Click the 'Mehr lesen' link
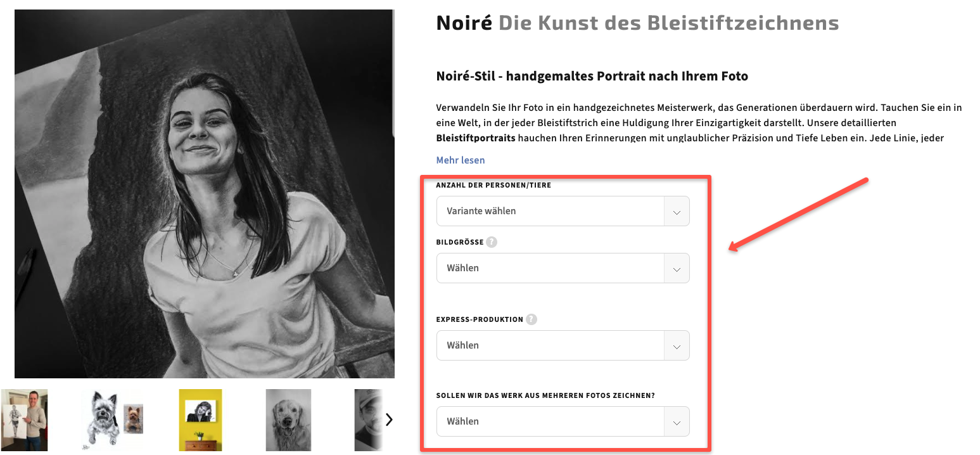This screenshot has height=455, width=980. (x=461, y=160)
